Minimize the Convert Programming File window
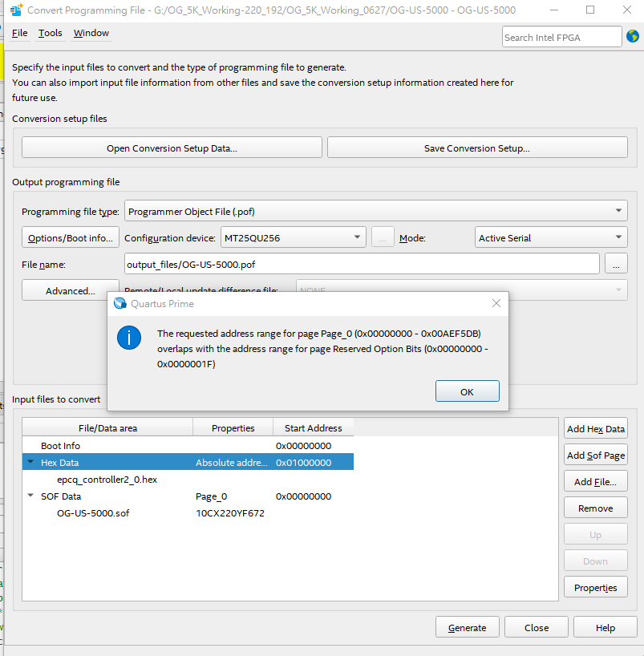 [x=554, y=10]
